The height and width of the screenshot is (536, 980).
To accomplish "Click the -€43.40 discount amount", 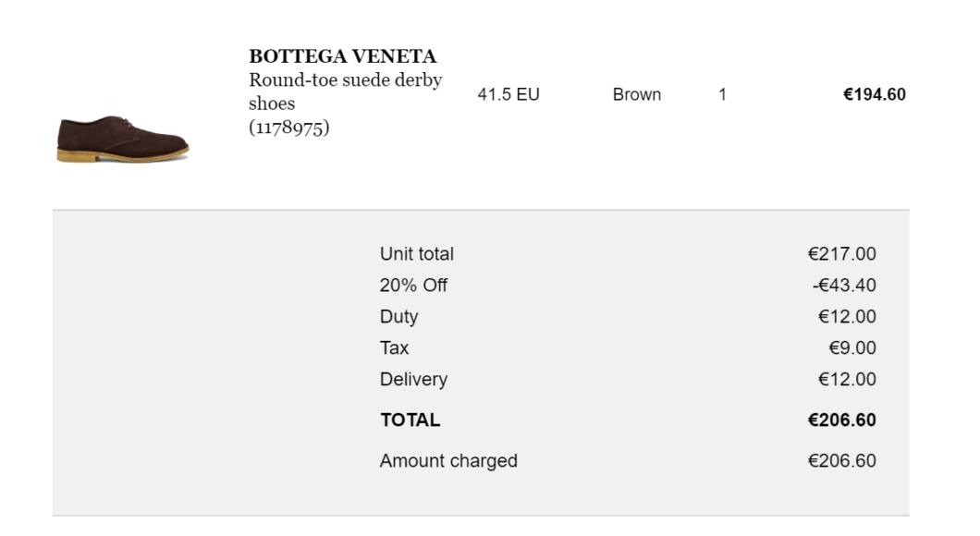I will [844, 285].
